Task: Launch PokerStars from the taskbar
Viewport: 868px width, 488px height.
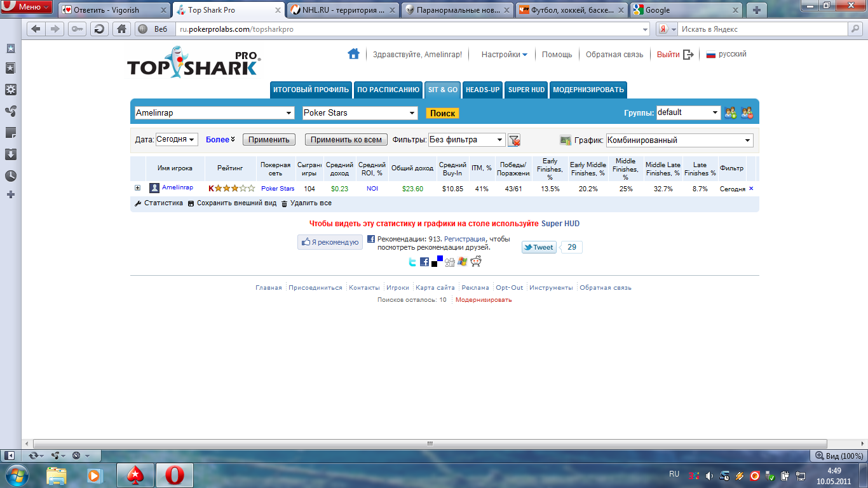Action: pyautogui.click(x=135, y=475)
